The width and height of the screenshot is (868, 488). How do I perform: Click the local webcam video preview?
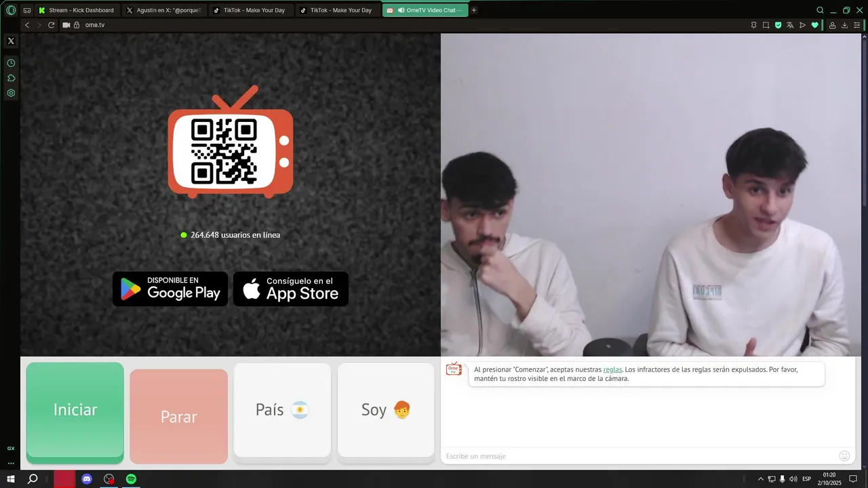click(x=651, y=195)
